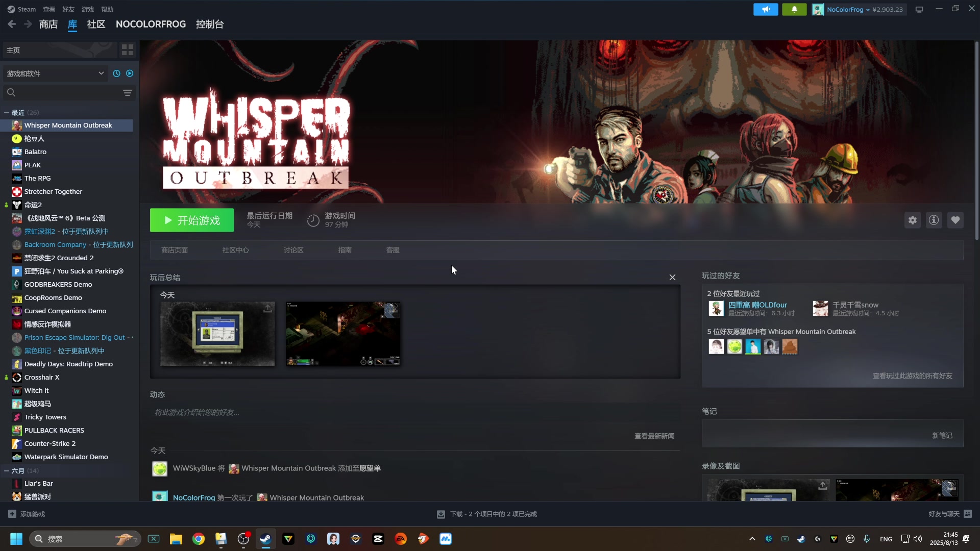The width and height of the screenshot is (980, 551).
Task: Open the computer ID screenshot thumbnail
Action: click(217, 334)
